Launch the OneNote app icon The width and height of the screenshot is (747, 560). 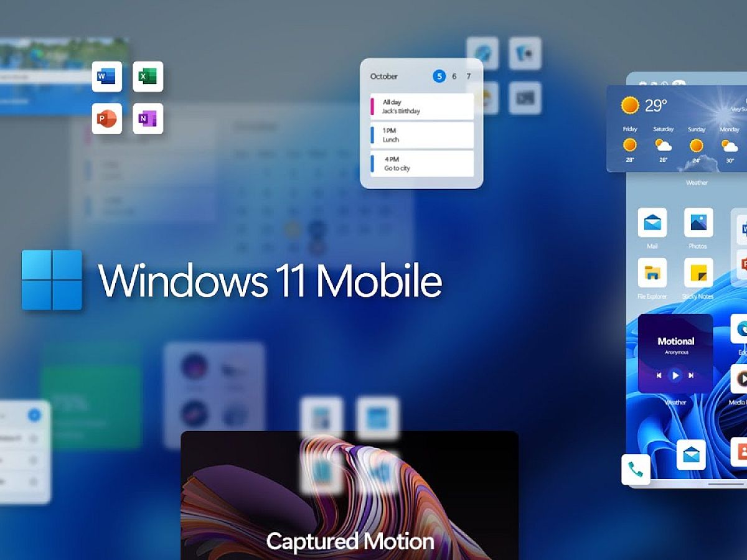click(148, 118)
